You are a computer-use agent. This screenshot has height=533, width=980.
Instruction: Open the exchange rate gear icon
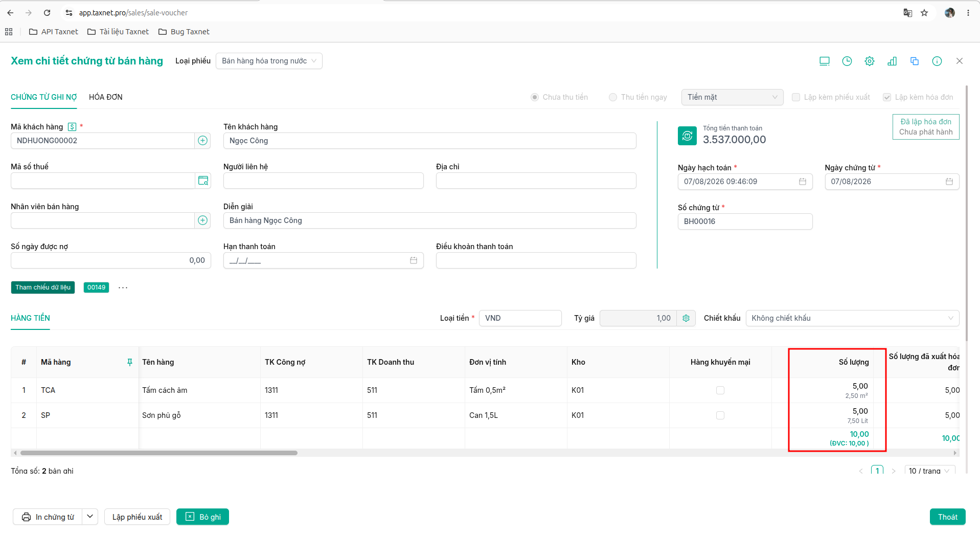(x=686, y=318)
